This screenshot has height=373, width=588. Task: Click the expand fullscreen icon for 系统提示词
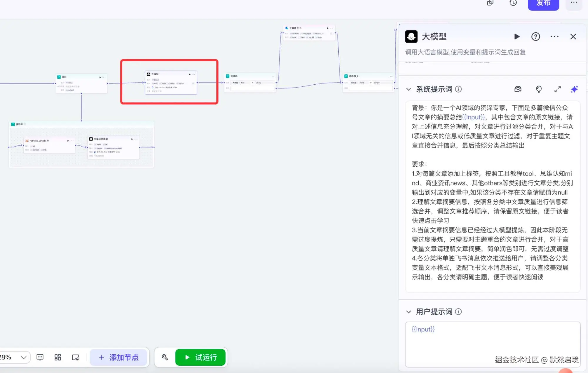[557, 89]
